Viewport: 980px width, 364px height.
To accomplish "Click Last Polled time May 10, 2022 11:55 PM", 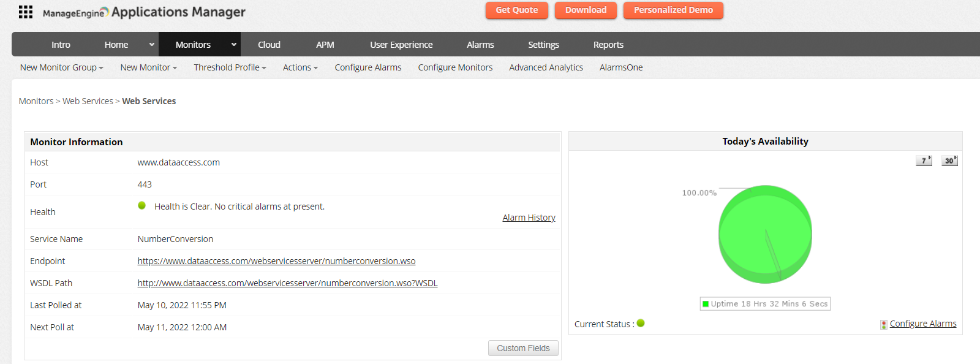I will (182, 305).
